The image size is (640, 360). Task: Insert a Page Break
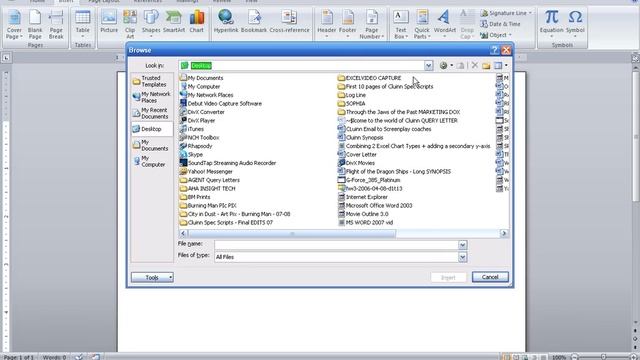coord(56,24)
